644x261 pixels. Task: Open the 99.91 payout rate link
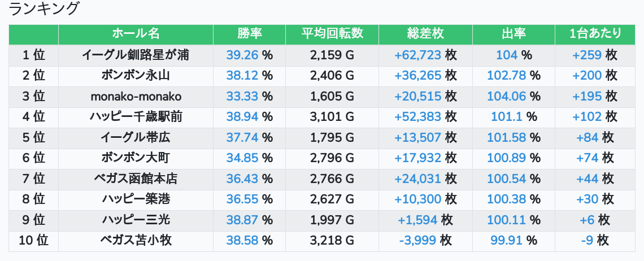[x=506, y=241]
